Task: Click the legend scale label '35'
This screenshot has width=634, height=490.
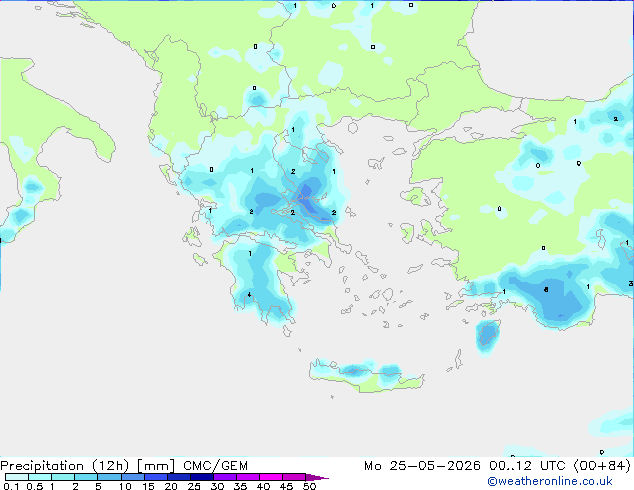Action: pyautogui.click(x=240, y=486)
